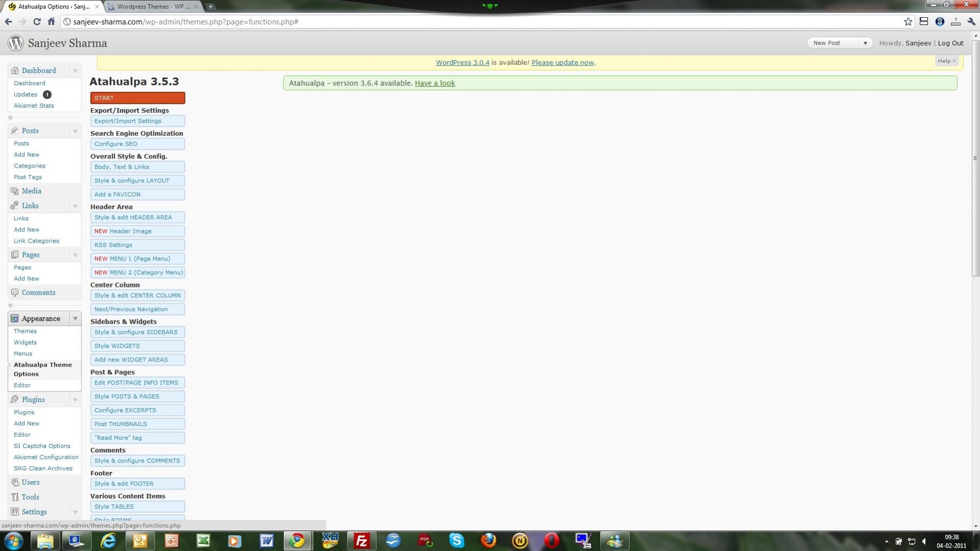This screenshot has width=980, height=551.
Task: Click the Settings menu icon
Action: pyautogui.click(x=14, y=512)
